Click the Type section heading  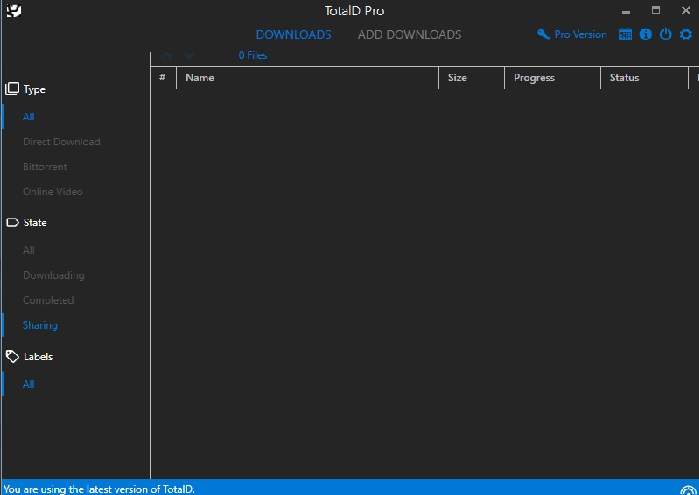point(34,90)
